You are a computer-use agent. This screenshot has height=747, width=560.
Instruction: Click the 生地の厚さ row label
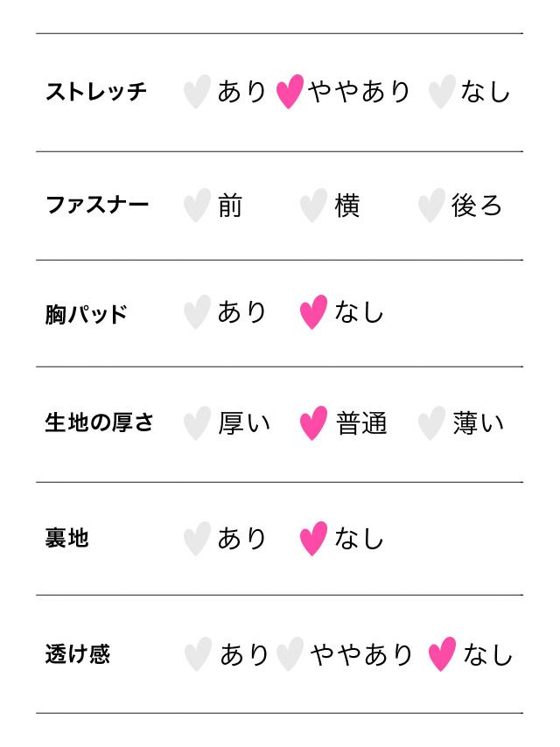[x=100, y=423]
